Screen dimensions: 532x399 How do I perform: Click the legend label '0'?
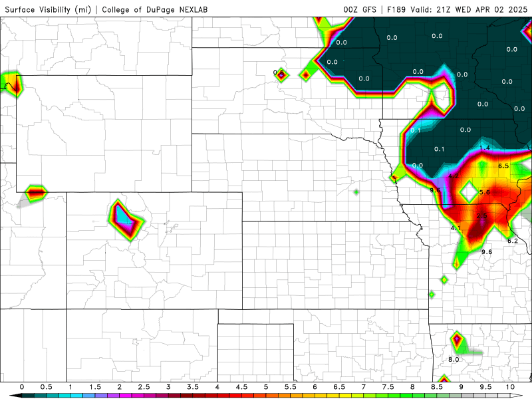22,387
